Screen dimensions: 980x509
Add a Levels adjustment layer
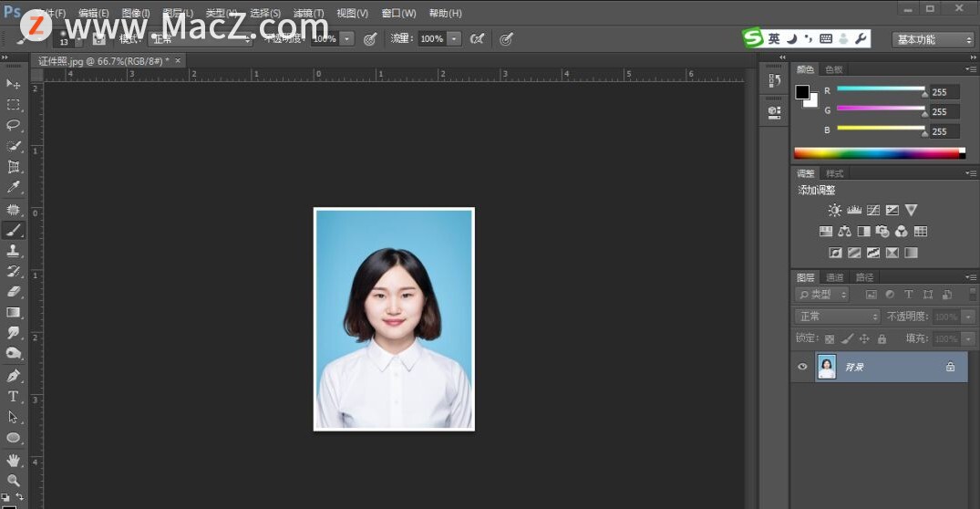[x=854, y=210]
